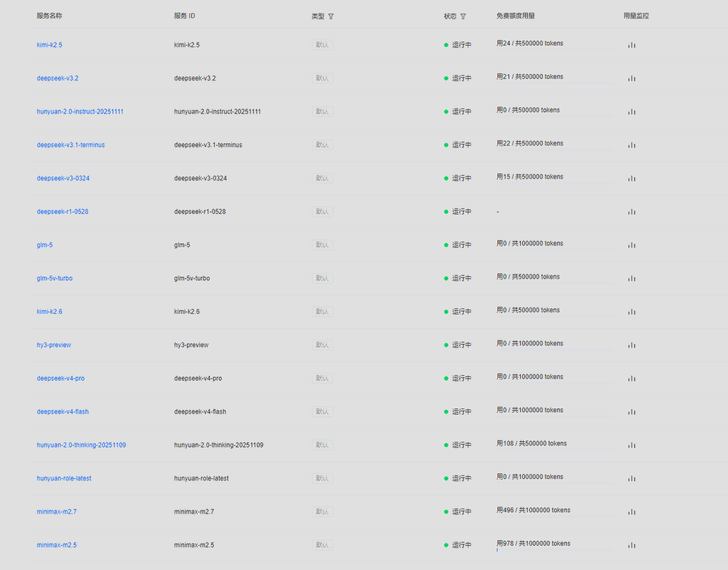This screenshot has width=728, height=570.
Task: Show usage chart for deepseek-v4-pro
Action: 632,379
